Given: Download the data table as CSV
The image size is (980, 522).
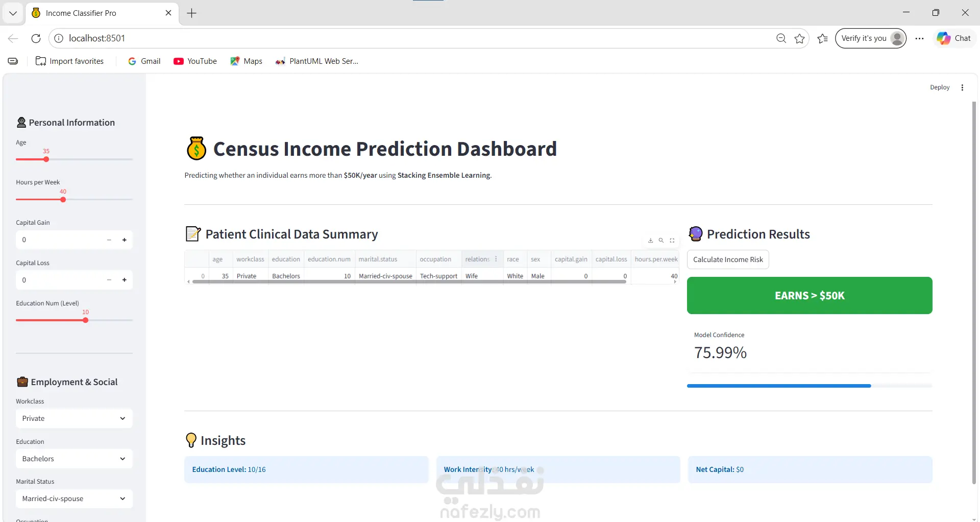Looking at the screenshot, I should [x=650, y=241].
